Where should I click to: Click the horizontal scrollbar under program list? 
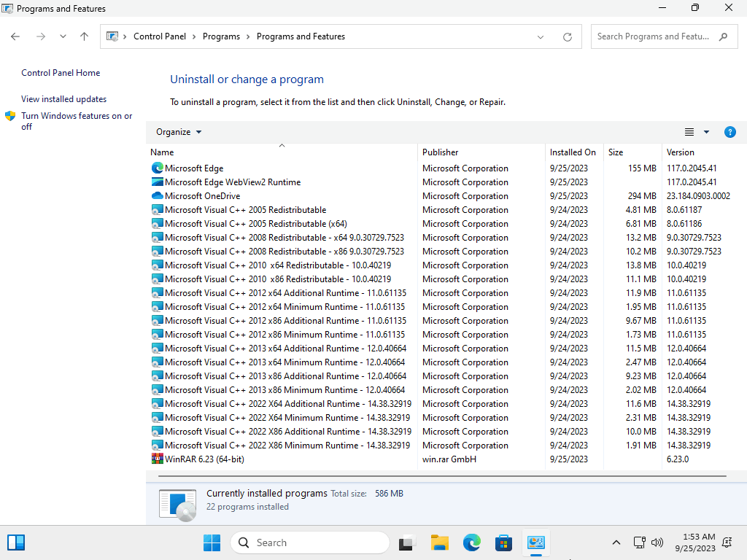point(442,475)
